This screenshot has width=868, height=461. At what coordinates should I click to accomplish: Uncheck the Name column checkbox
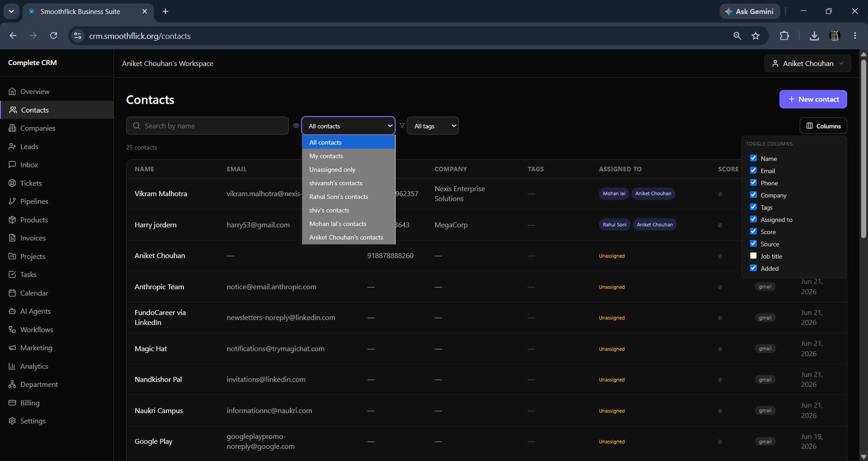pyautogui.click(x=753, y=158)
